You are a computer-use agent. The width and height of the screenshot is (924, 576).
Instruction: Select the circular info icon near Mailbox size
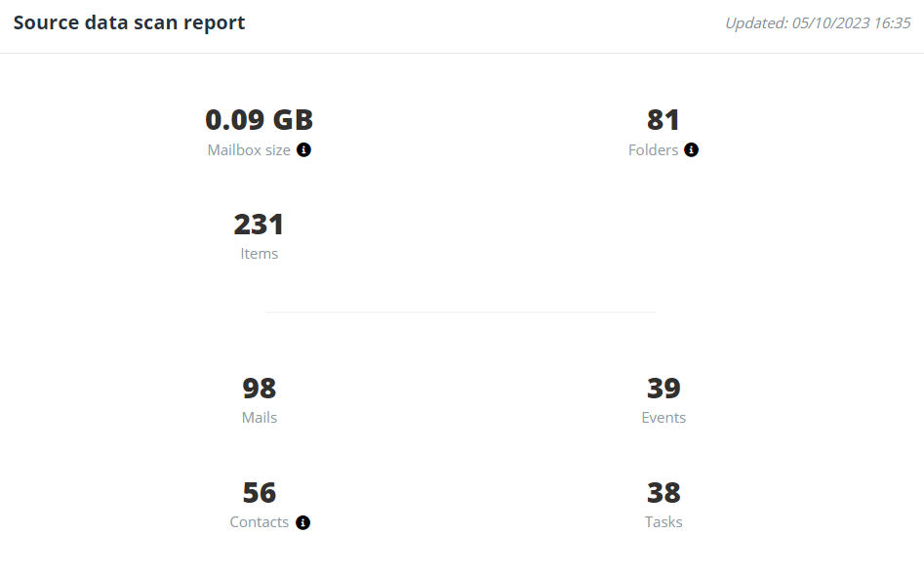(x=303, y=149)
